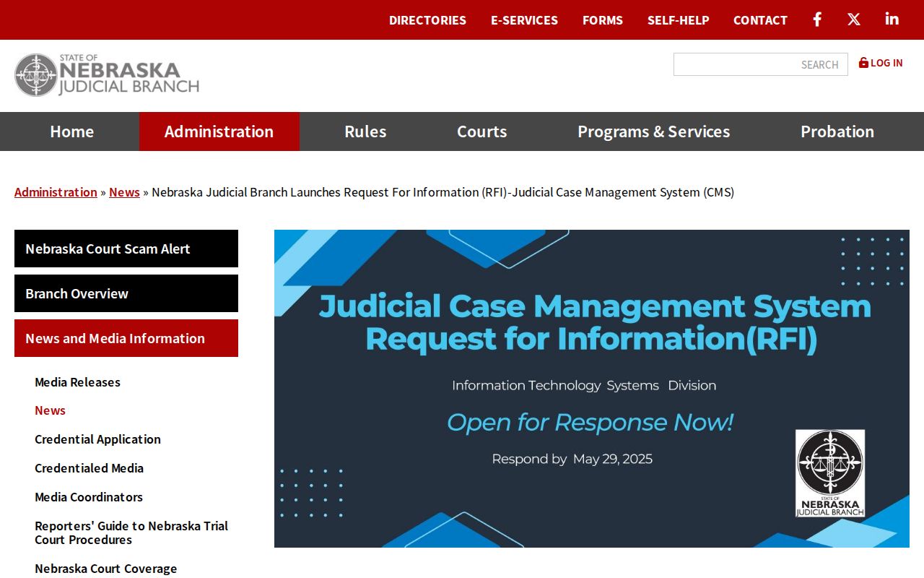
Task: Open Nebraska Court Coverage sidebar link
Action: [x=105, y=569]
